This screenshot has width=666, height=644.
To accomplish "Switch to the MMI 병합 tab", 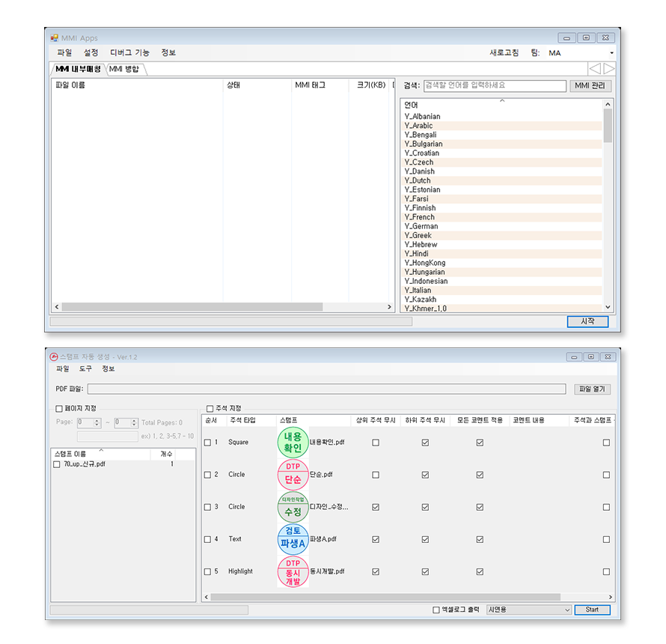I will [x=124, y=70].
